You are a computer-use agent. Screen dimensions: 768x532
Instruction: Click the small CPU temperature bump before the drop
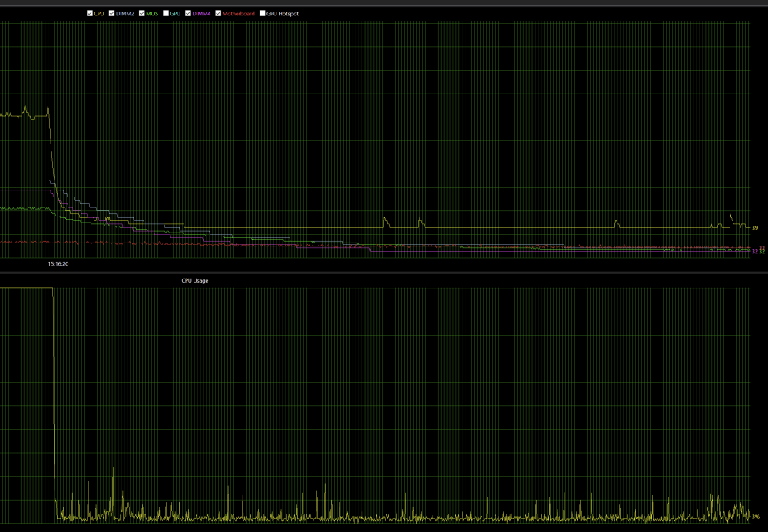coord(26,109)
